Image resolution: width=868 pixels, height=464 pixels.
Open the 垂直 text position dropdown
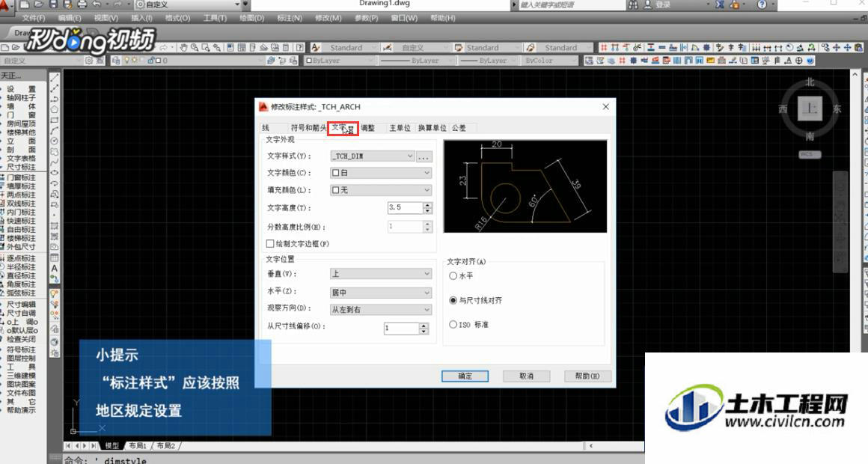[x=381, y=273]
